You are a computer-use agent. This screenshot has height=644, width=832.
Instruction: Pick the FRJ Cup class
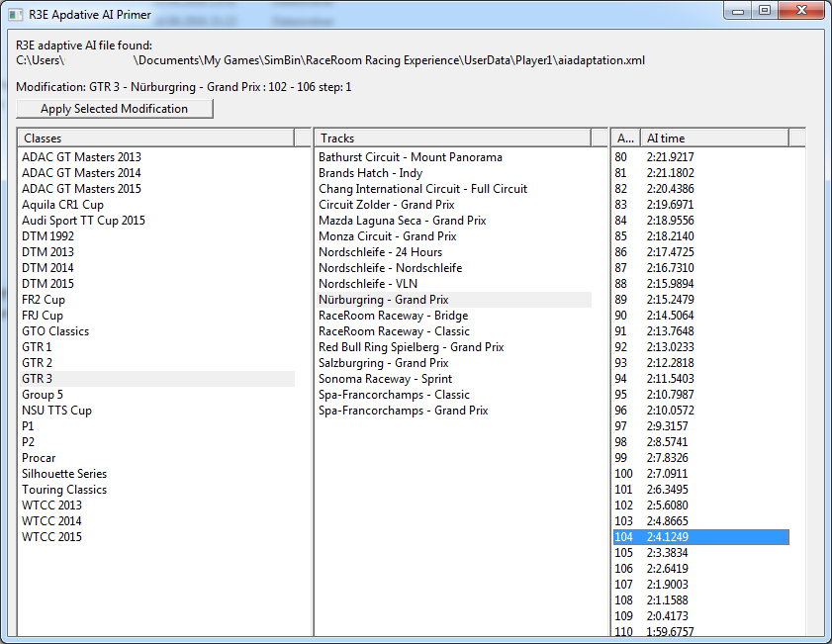(x=157, y=316)
